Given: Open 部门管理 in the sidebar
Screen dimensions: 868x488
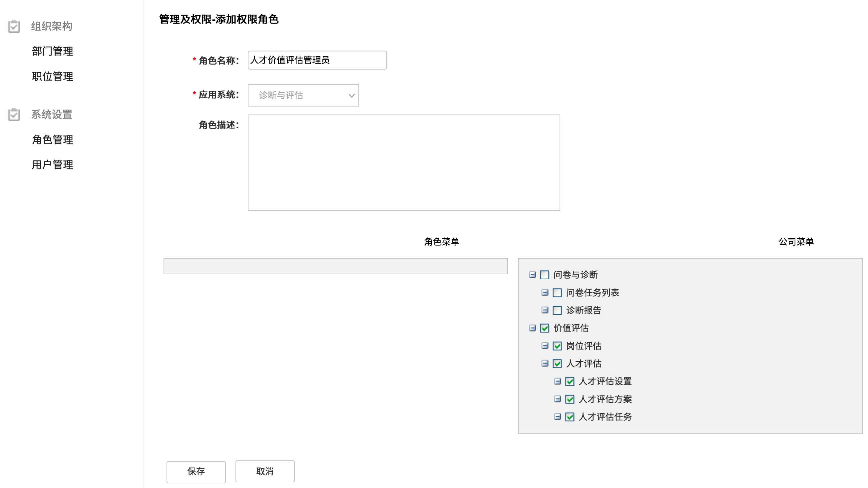Looking at the screenshot, I should [53, 51].
